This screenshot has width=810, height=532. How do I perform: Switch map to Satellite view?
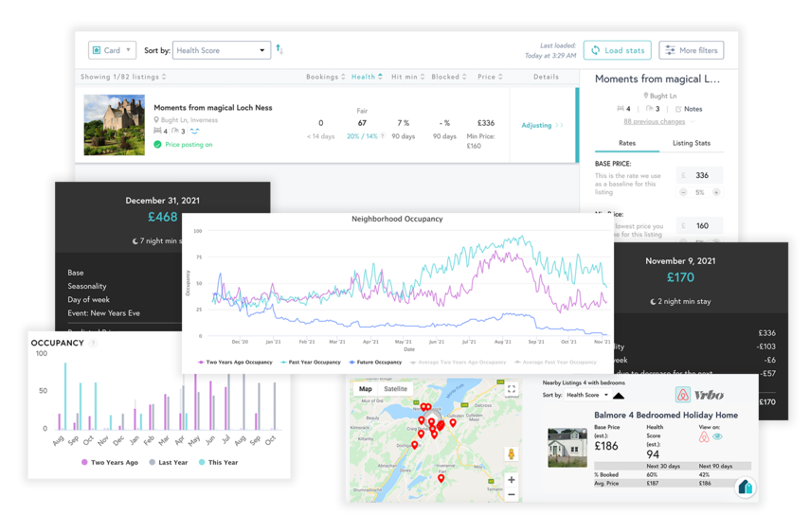click(x=395, y=389)
